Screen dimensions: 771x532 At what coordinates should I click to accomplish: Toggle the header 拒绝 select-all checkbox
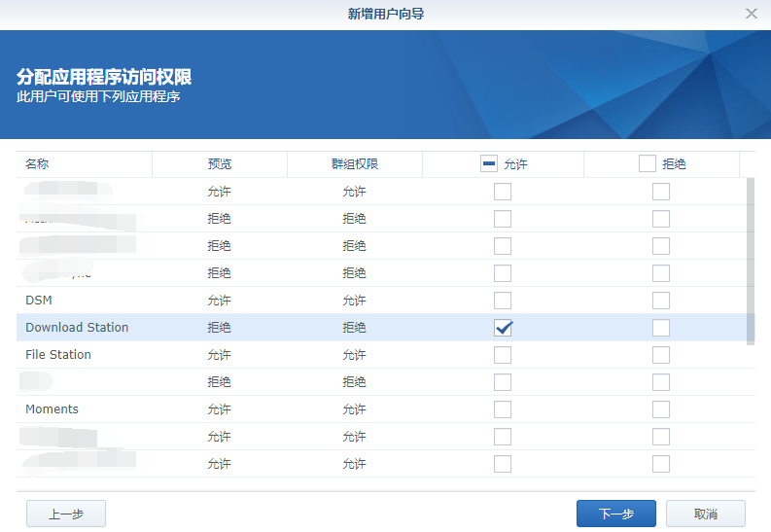pyautogui.click(x=648, y=163)
